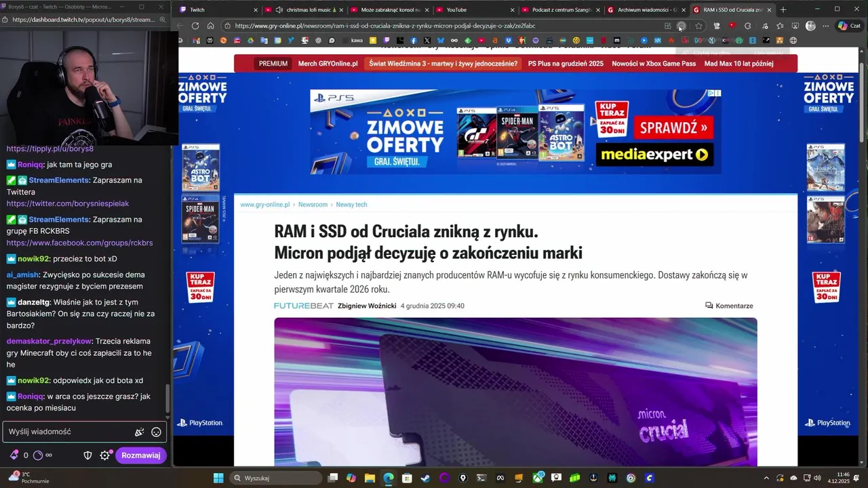This screenshot has height=488, width=868.
Task: Click username danzeltg in chat
Action: [34, 302]
